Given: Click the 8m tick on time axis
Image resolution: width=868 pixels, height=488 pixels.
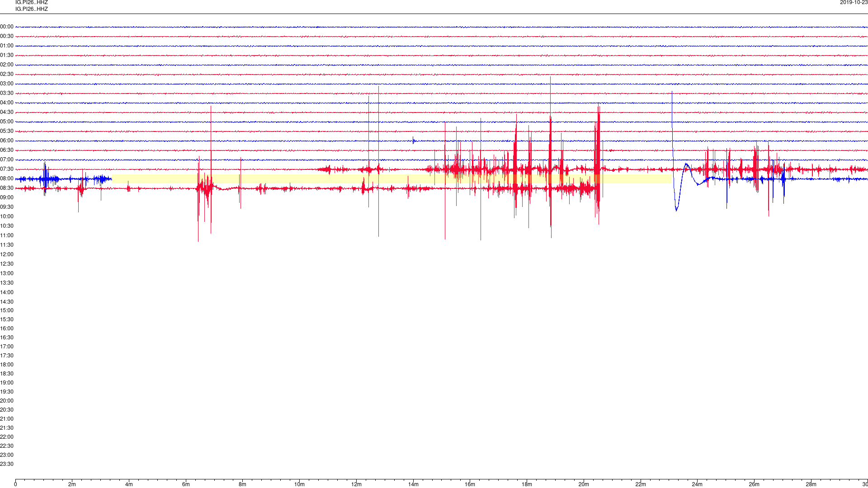Looking at the screenshot, I should click(x=243, y=484).
